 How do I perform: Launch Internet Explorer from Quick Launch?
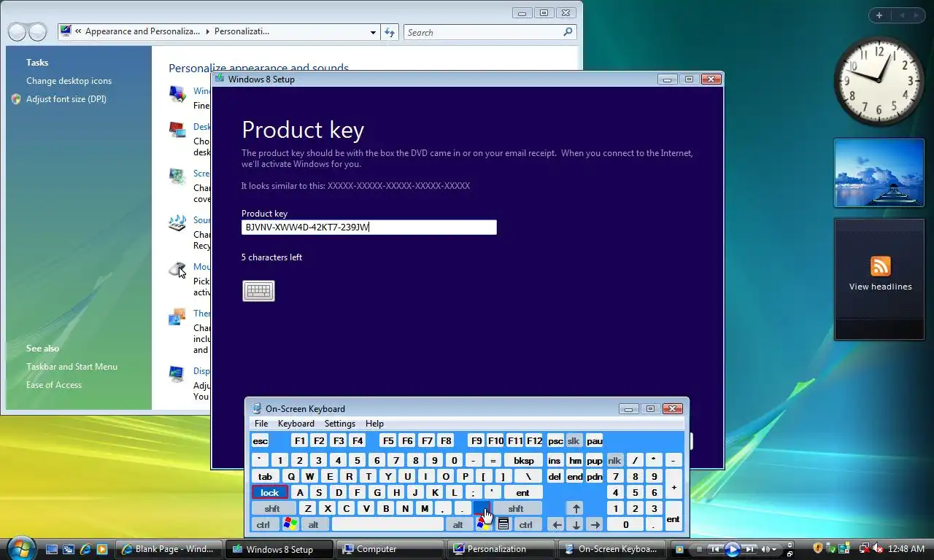click(x=85, y=549)
